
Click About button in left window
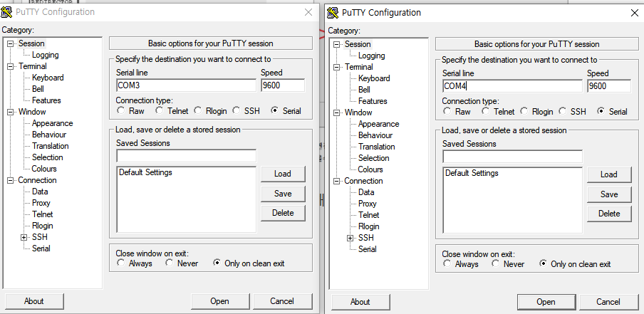pos(34,301)
